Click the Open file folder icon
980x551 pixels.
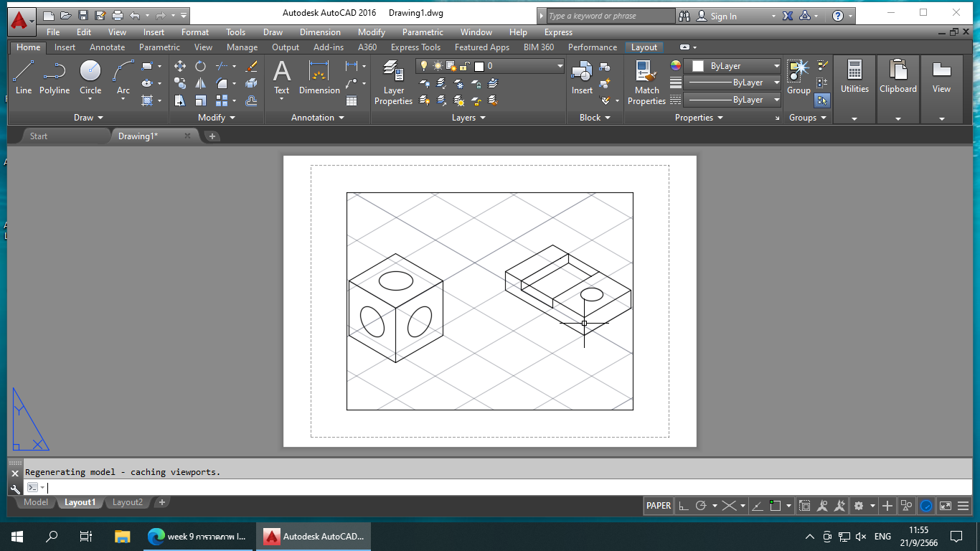click(x=66, y=16)
